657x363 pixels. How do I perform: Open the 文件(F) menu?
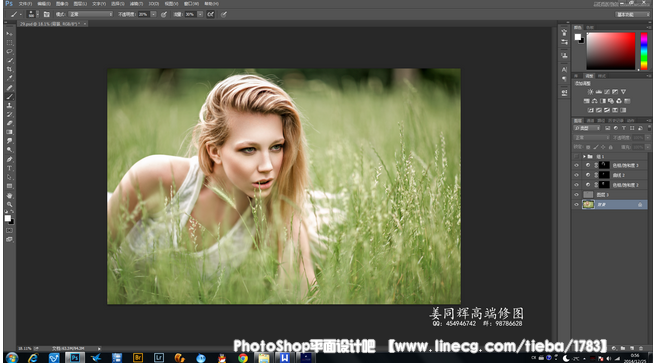[x=25, y=4]
